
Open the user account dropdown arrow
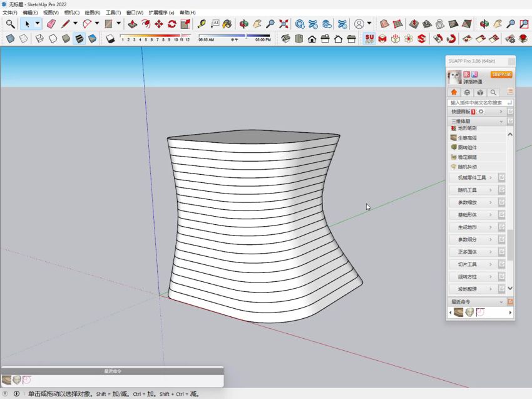(369, 24)
